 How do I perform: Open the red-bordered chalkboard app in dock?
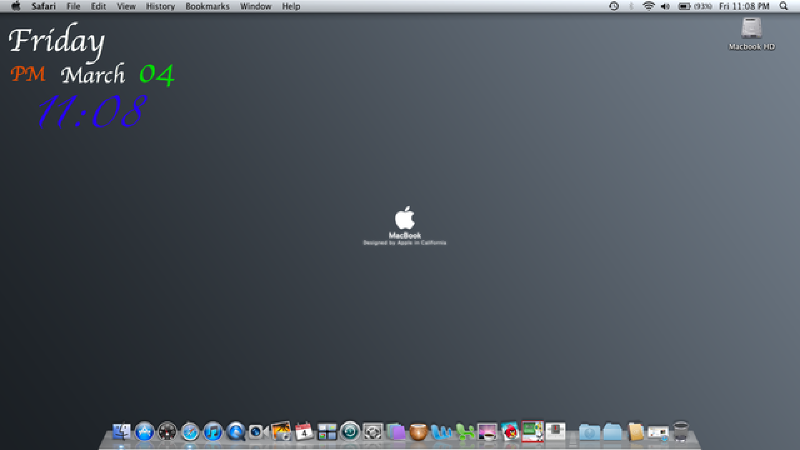(x=533, y=431)
